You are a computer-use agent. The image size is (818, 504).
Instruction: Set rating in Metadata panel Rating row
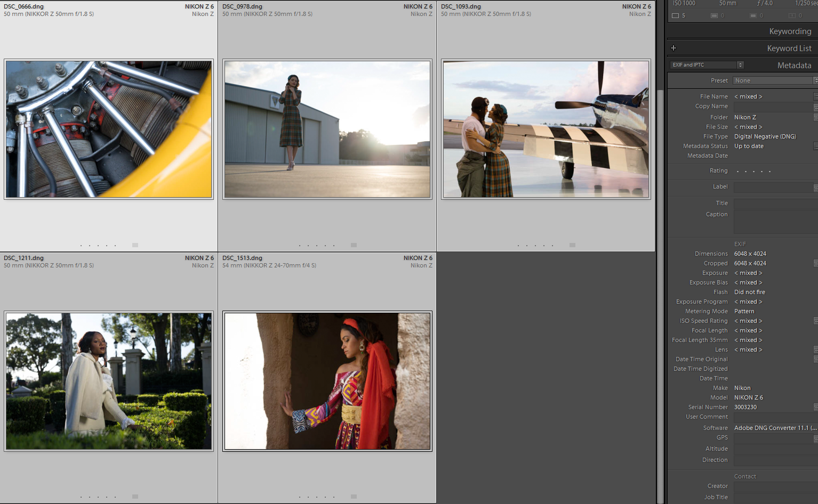(753, 172)
